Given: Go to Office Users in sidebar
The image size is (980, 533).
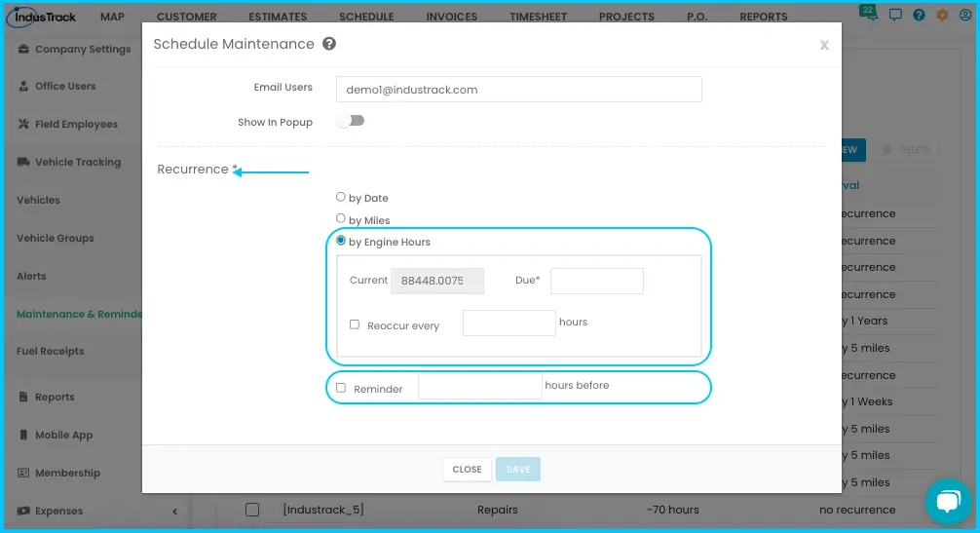Looking at the screenshot, I should (x=65, y=86).
